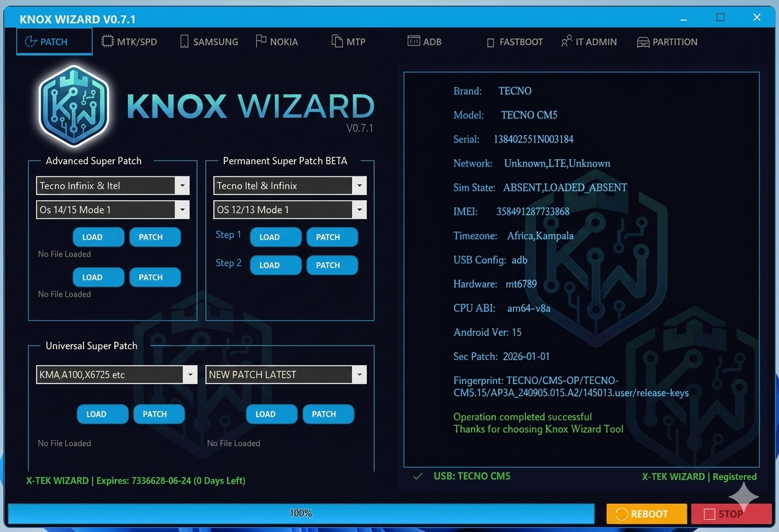Image resolution: width=779 pixels, height=532 pixels.
Task: Click the phone icon beside SAMSUNG
Action: coord(185,41)
